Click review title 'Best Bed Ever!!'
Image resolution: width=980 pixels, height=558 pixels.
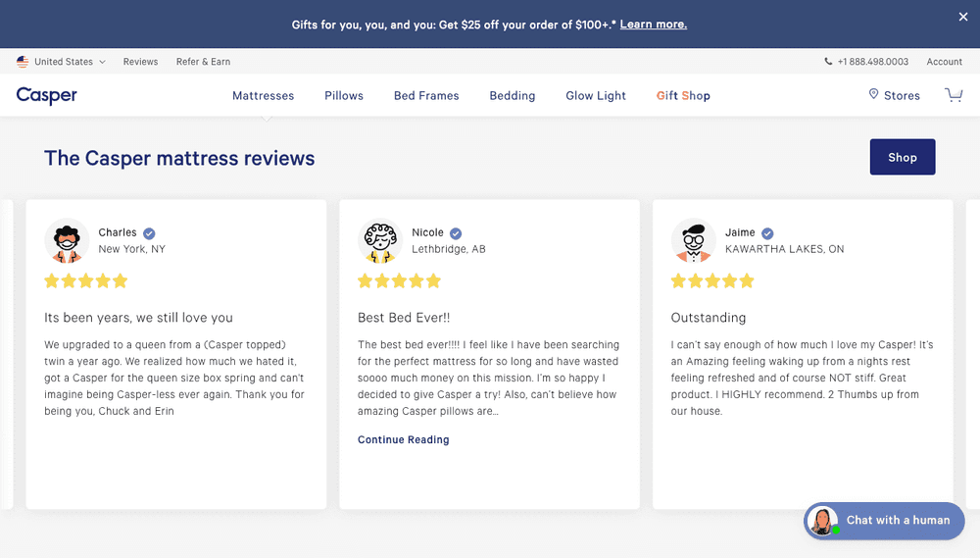tap(404, 318)
